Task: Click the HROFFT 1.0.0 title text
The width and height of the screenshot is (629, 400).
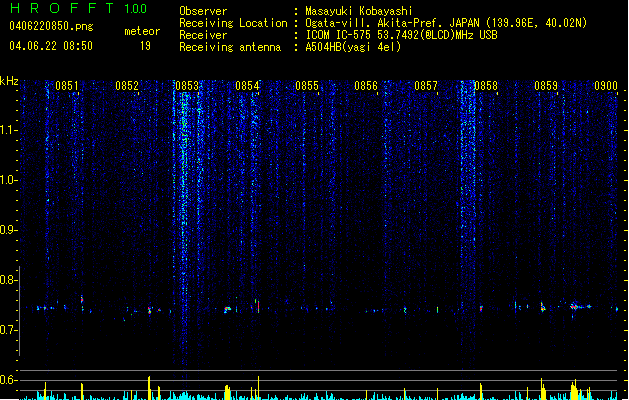Action: click(x=78, y=8)
